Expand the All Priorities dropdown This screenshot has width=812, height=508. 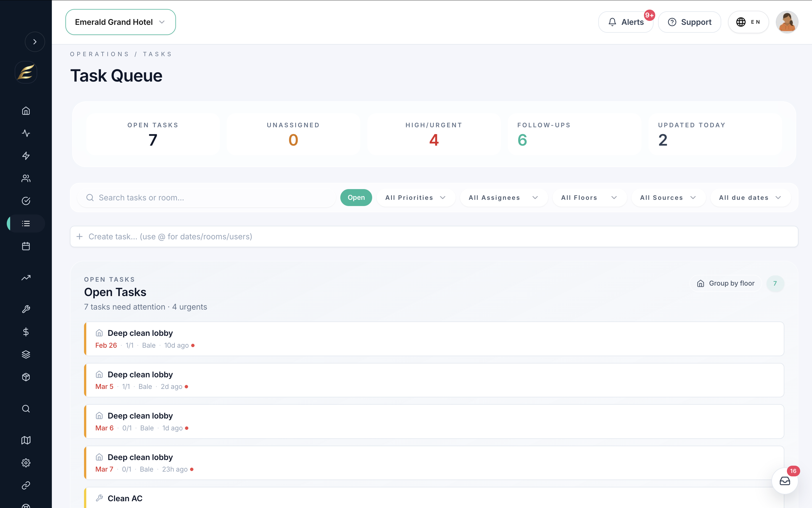tap(416, 198)
